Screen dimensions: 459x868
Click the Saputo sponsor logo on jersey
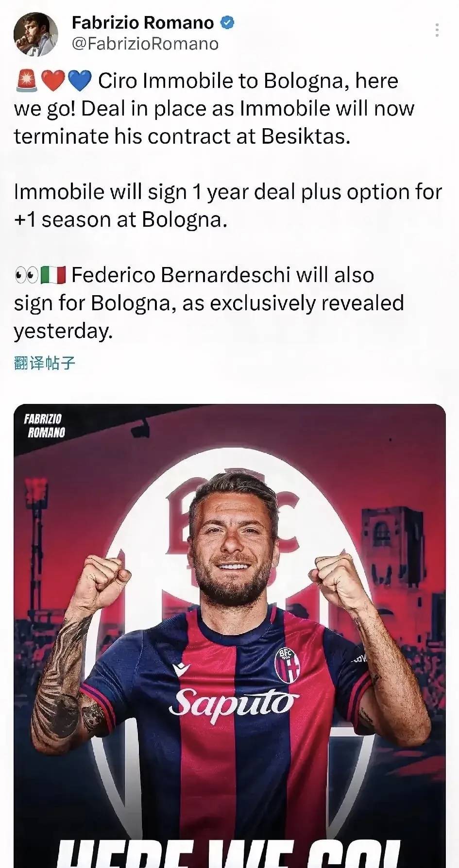coord(233,702)
